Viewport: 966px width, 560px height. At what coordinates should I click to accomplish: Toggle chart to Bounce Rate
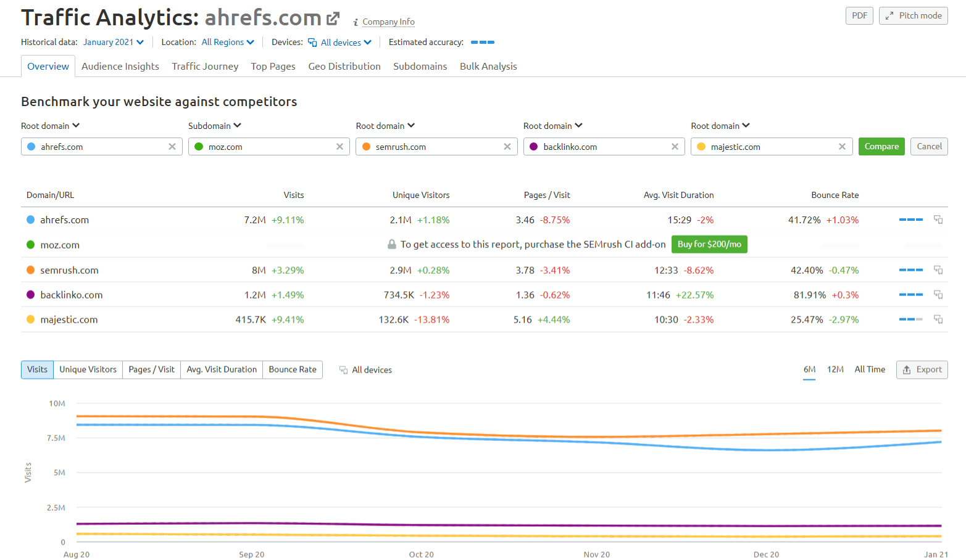[293, 369]
